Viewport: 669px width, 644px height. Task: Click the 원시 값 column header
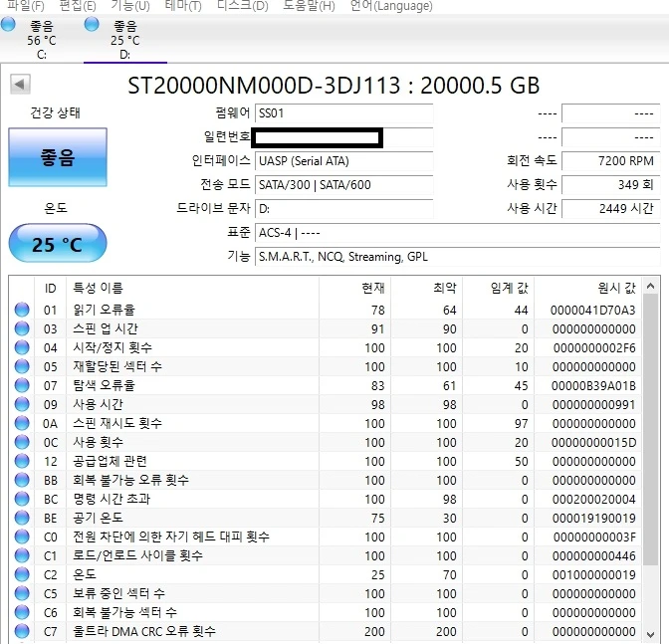click(588, 288)
